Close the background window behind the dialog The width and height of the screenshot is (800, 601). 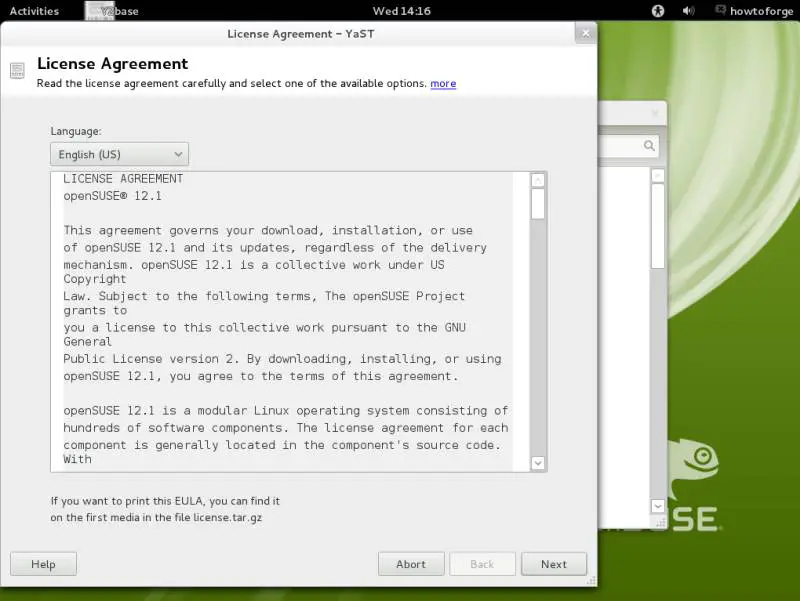point(655,113)
